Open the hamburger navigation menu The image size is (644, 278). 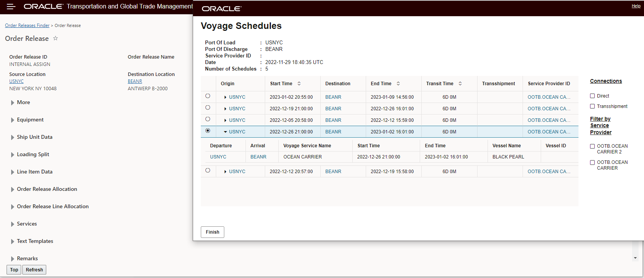pos(11,7)
